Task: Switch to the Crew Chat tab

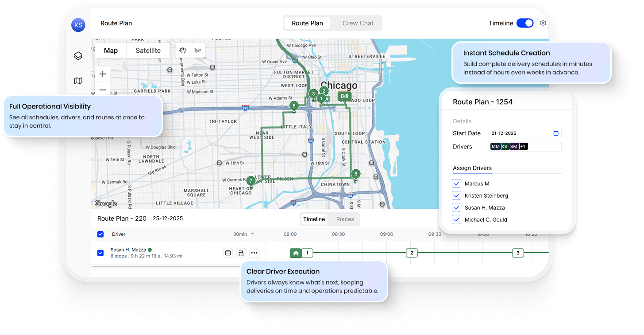Action: (x=358, y=23)
